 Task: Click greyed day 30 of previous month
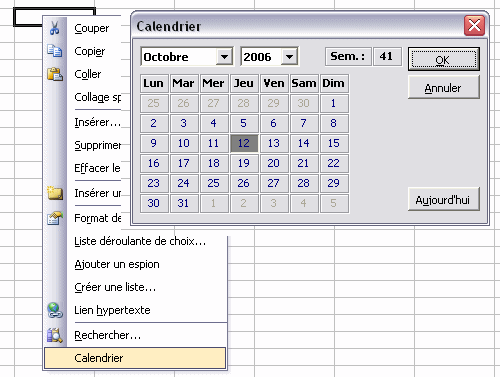304,103
